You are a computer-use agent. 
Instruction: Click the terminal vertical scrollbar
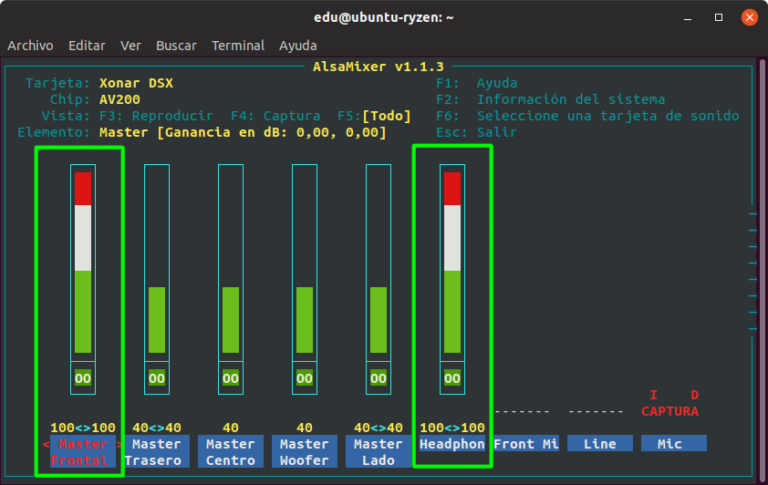pos(762,269)
